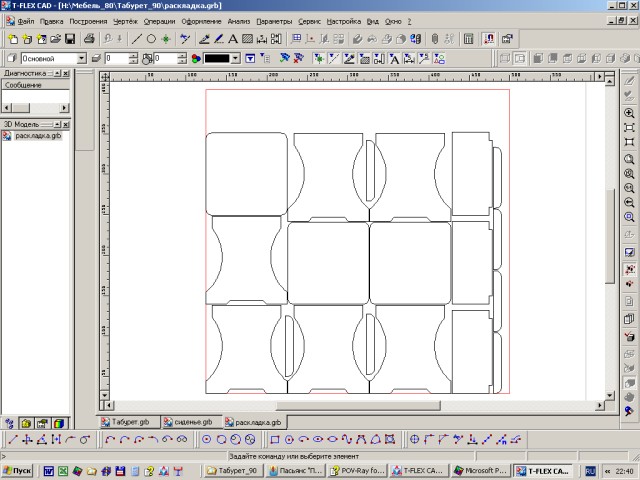Click the black color swatch box
Screen dimensions: 640x480
click(x=217, y=59)
